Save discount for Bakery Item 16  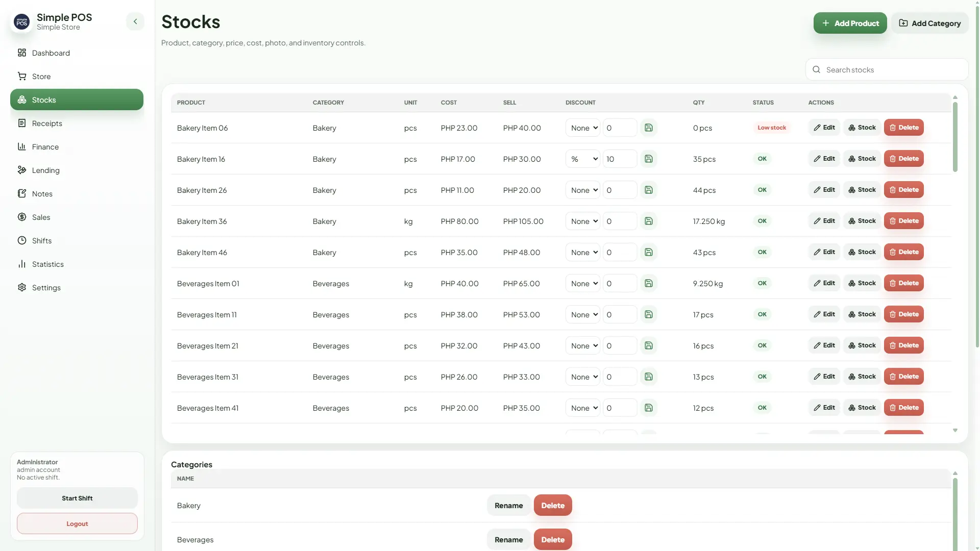[649, 159]
